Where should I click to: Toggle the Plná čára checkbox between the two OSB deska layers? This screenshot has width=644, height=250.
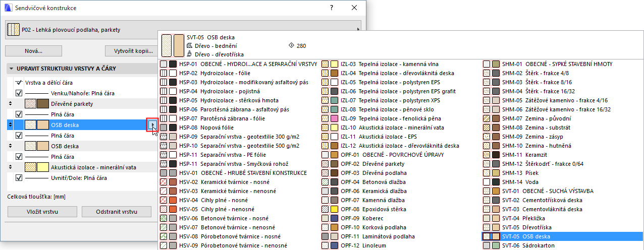tap(19, 136)
